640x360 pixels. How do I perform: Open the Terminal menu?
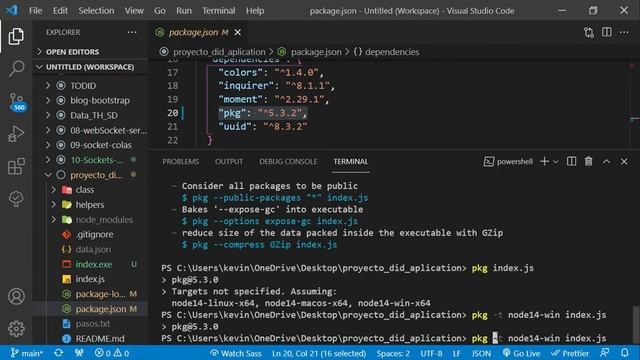tap(219, 11)
